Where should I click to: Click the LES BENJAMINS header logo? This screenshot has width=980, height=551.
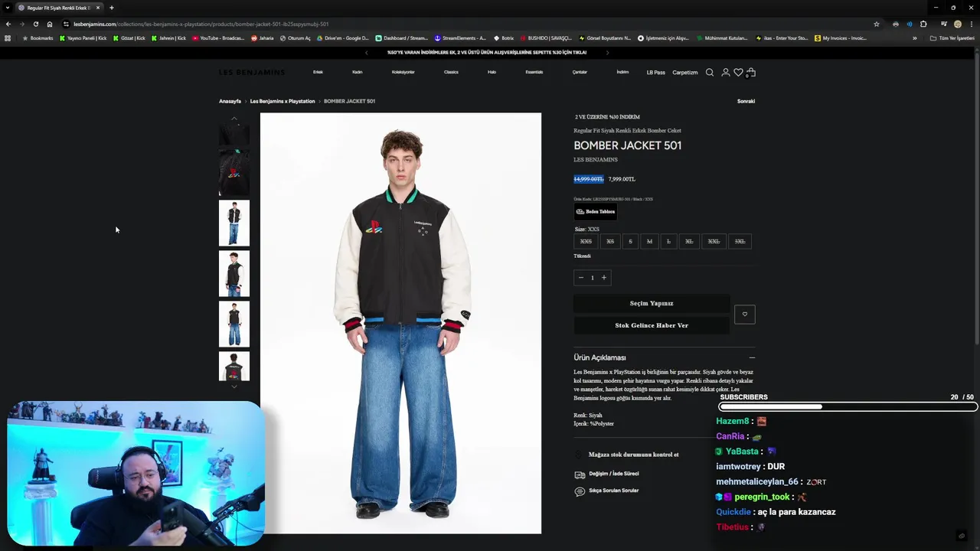(x=252, y=72)
